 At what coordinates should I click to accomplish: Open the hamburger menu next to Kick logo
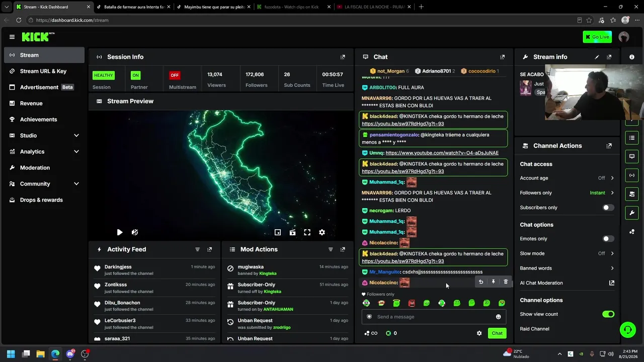[12, 37]
